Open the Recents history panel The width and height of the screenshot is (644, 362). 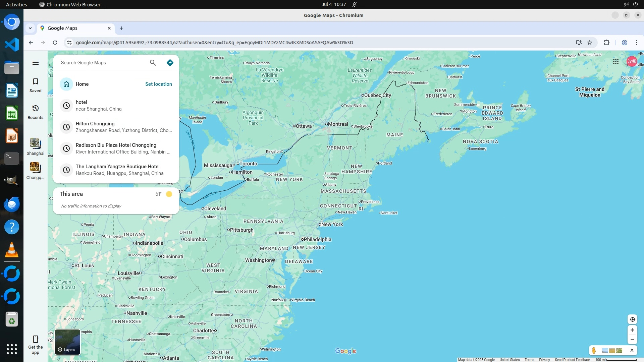tap(36, 112)
